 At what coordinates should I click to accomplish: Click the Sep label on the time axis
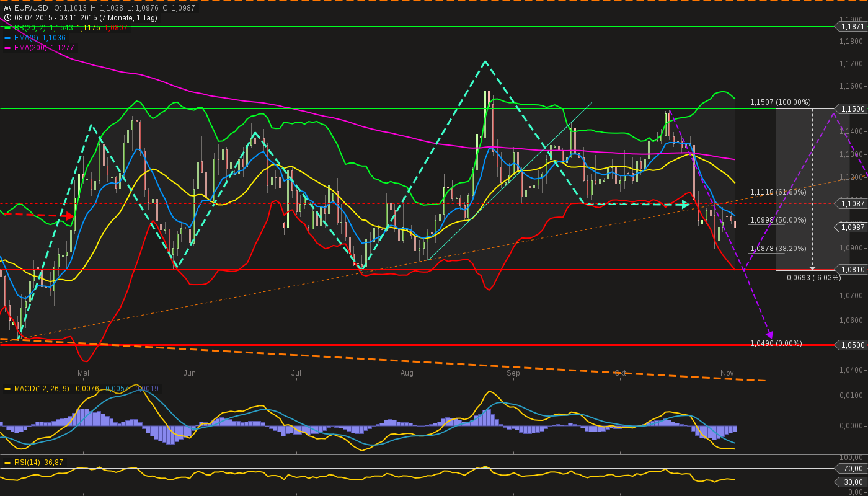513,373
